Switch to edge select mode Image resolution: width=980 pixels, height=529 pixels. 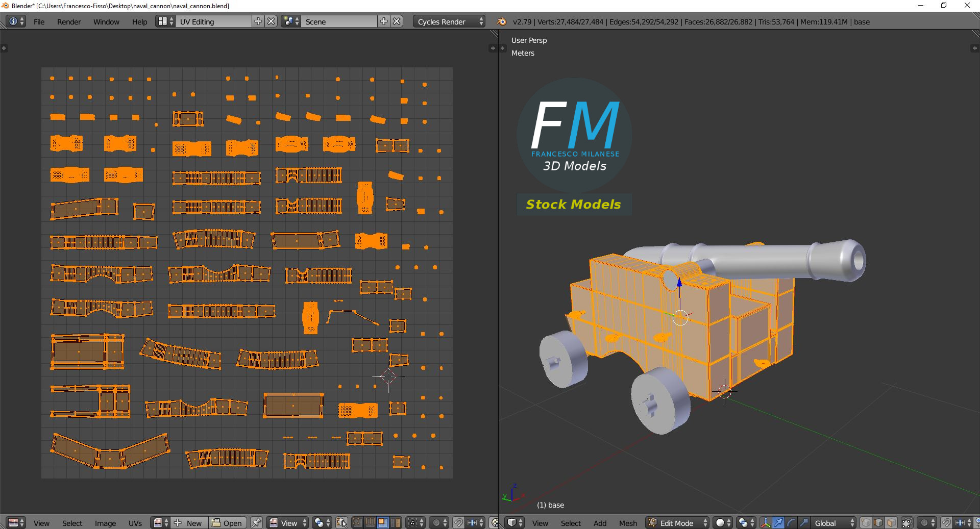[x=878, y=523]
